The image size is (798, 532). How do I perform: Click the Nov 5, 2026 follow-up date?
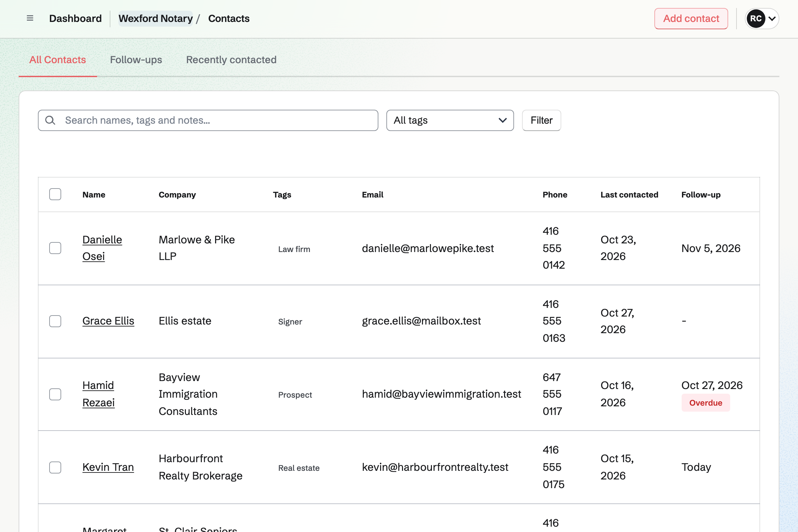pyautogui.click(x=711, y=248)
